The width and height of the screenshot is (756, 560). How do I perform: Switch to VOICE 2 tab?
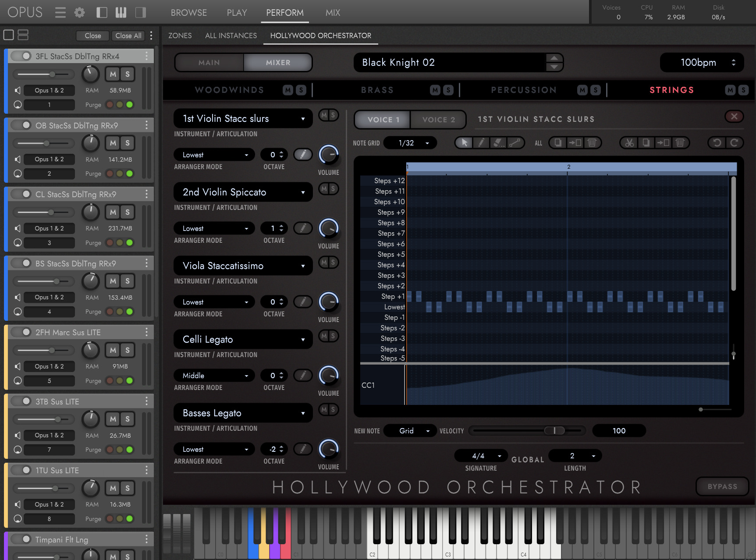[438, 120]
